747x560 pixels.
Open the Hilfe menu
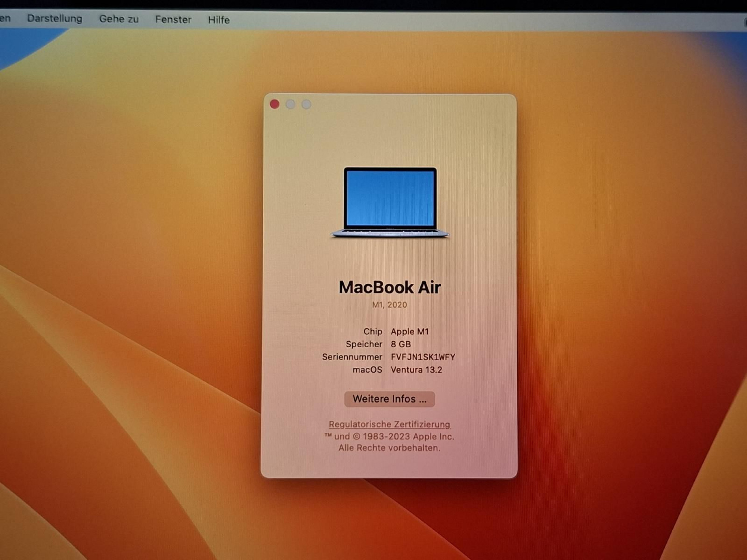pyautogui.click(x=218, y=20)
